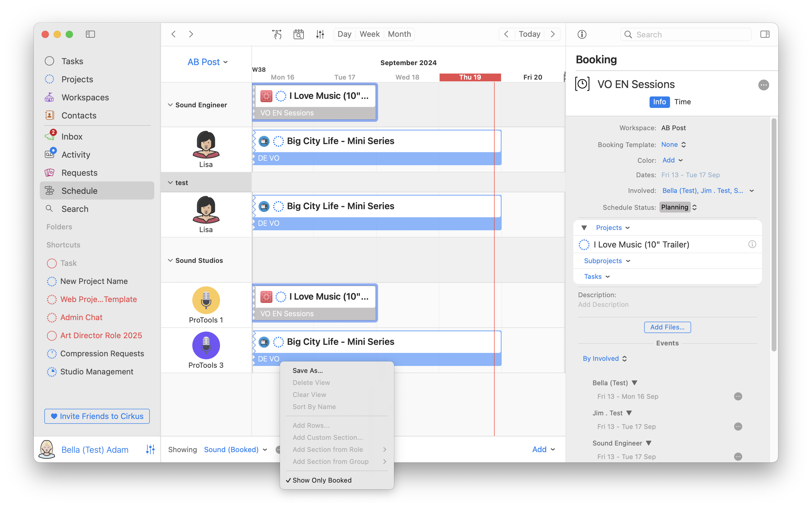Click Invite Friends to Cirkus button
This screenshot has height=507, width=812.
[x=97, y=416]
